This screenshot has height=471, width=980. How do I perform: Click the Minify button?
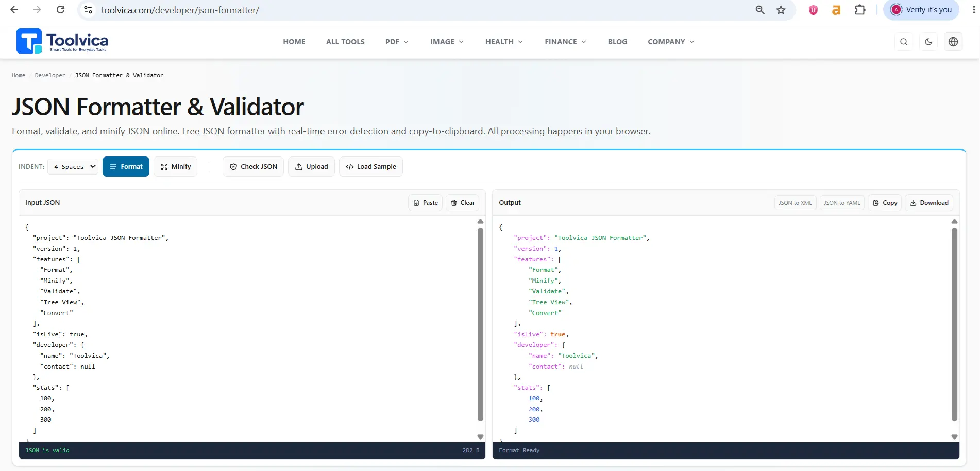tap(175, 166)
